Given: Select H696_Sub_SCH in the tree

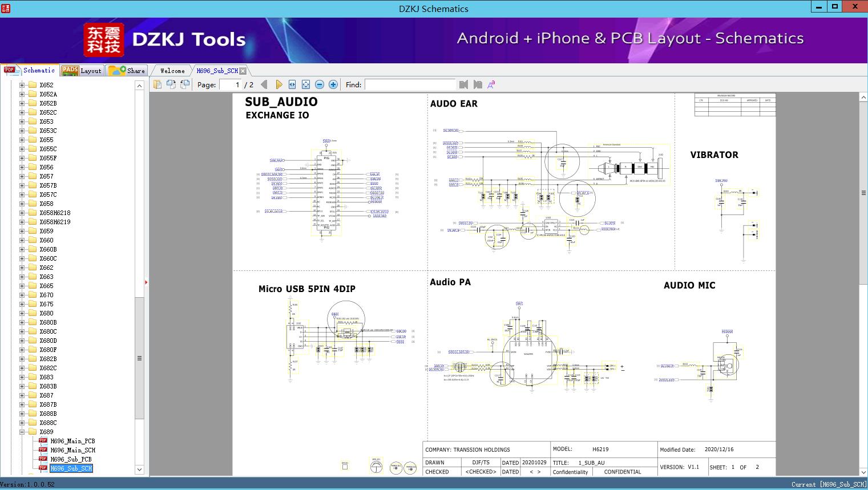Looking at the screenshot, I should [x=71, y=468].
